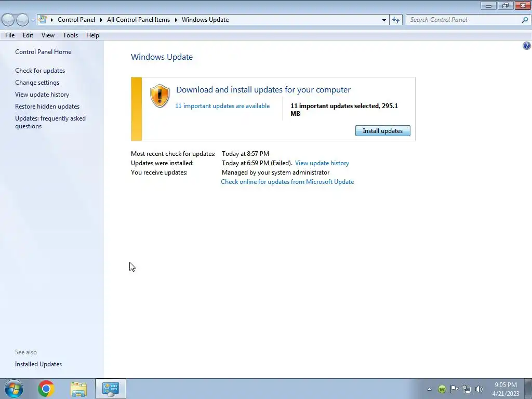This screenshot has height=399, width=532.
Task: Open Action Center flag icon
Action: pos(454,389)
